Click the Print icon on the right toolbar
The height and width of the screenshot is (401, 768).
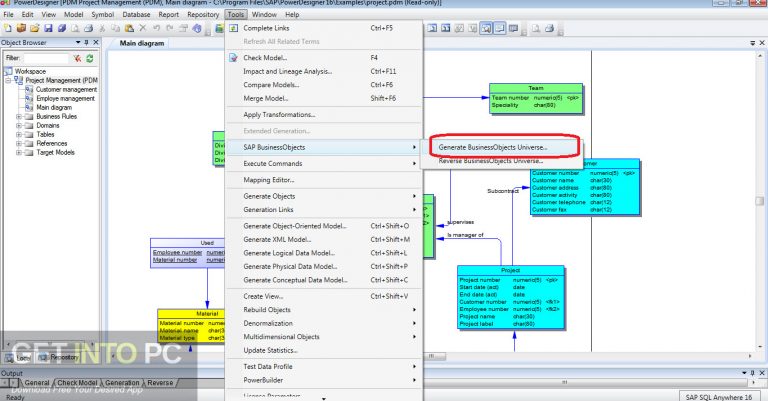(550, 28)
